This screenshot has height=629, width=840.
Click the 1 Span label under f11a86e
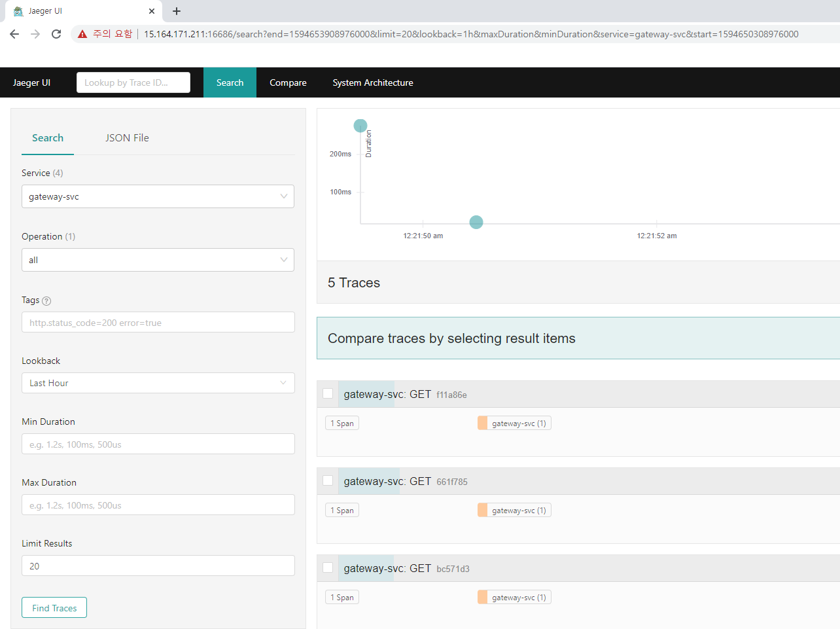tap(342, 423)
